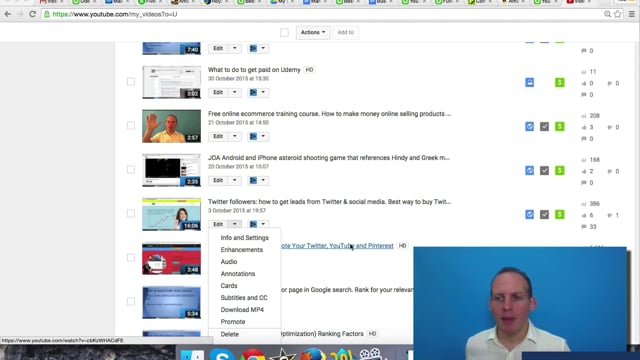This screenshot has height=360, width=640.
Task: Choose Download MP4 menu item
Action: pos(244,310)
